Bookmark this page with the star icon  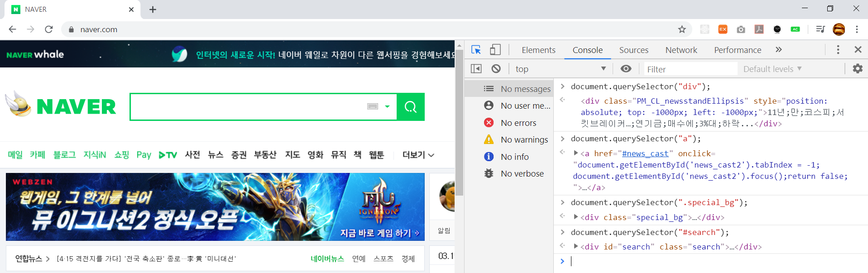[682, 29]
